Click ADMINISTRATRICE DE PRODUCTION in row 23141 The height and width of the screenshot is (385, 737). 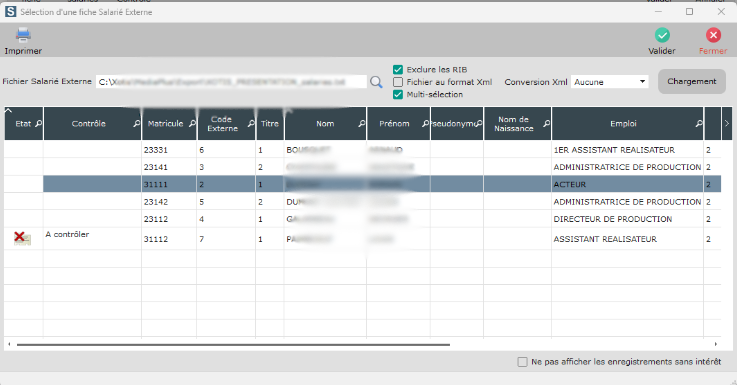[x=627, y=167]
